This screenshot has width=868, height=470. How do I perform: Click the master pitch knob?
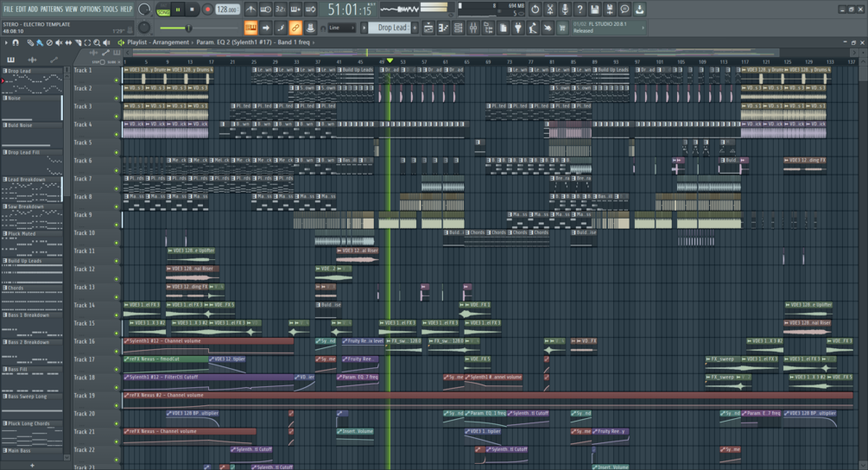pyautogui.click(x=144, y=28)
